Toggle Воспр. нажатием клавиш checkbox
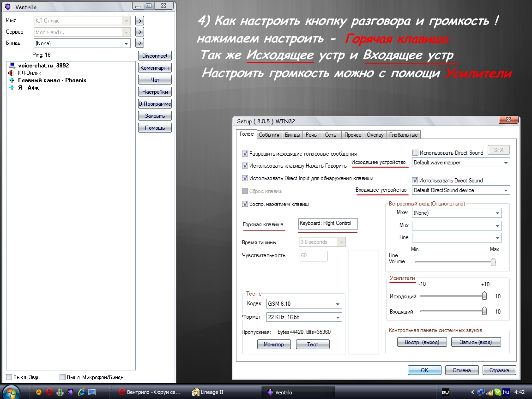 (x=245, y=204)
